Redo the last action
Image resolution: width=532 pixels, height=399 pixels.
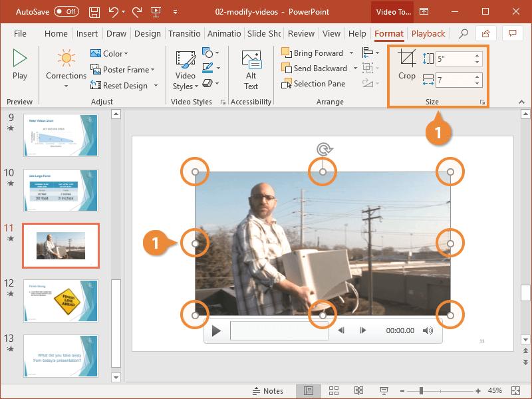(x=137, y=12)
